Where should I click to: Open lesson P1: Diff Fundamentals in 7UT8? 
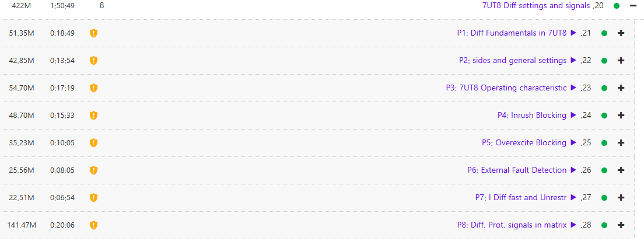512,33
